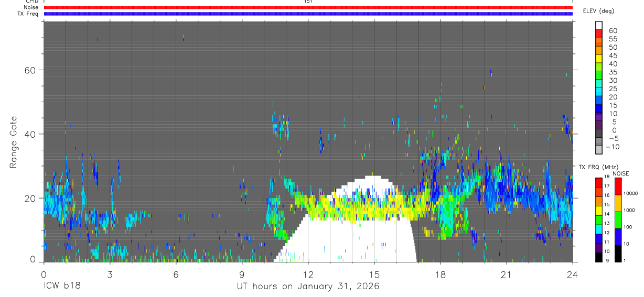Select the black 9–10 TX FRQ segment
Viewport: 644px width, 297px height.
(599, 256)
